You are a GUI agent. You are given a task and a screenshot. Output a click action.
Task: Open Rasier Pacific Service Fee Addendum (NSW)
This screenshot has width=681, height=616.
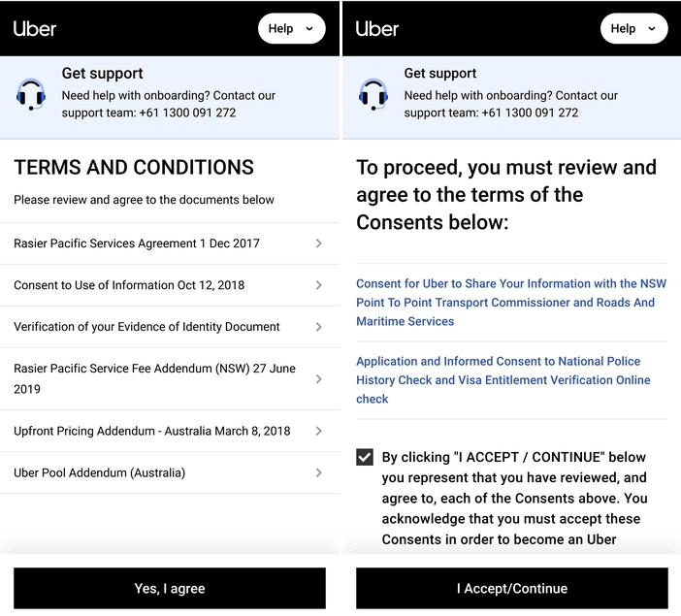pyautogui.click(x=170, y=378)
